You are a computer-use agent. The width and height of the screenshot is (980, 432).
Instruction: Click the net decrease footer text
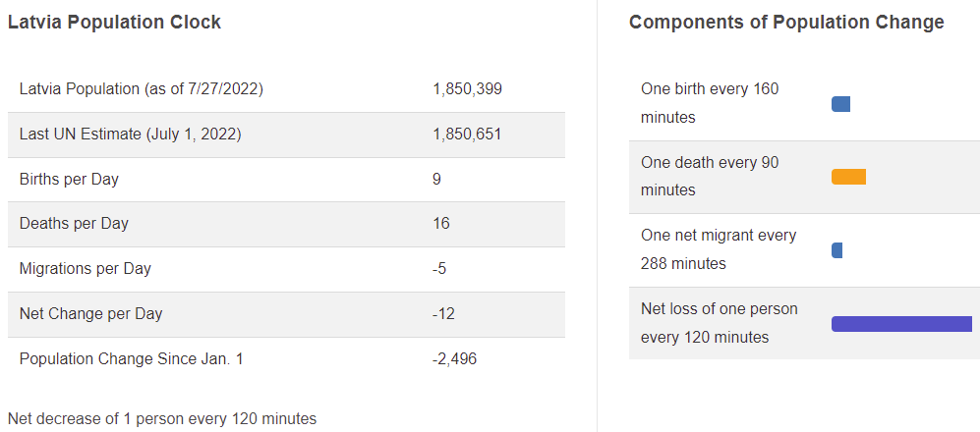coord(162,418)
